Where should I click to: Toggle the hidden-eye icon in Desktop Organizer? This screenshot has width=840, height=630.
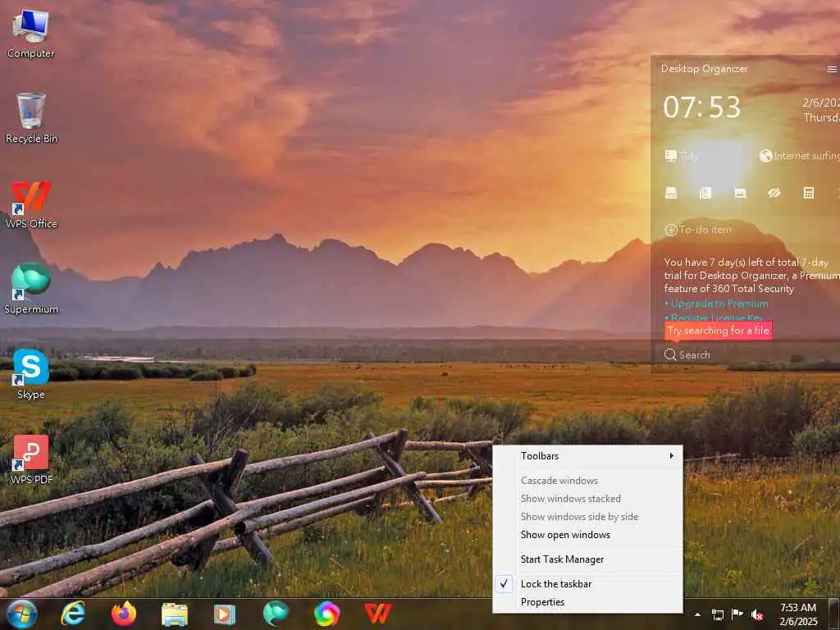pyautogui.click(x=774, y=193)
